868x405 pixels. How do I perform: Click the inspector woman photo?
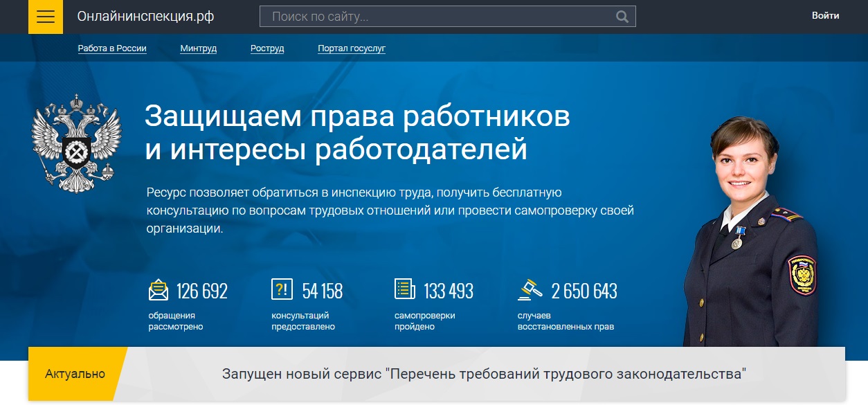[x=751, y=232]
